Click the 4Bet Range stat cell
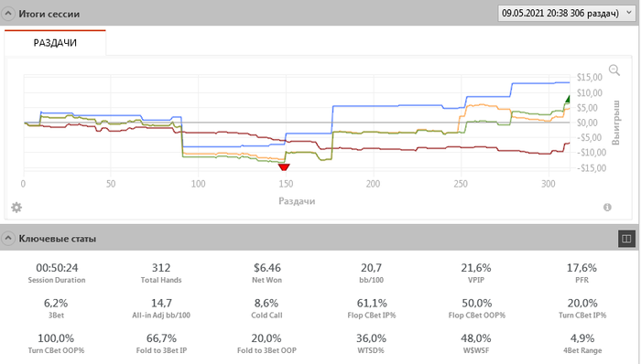The image size is (641, 364). 582,343
